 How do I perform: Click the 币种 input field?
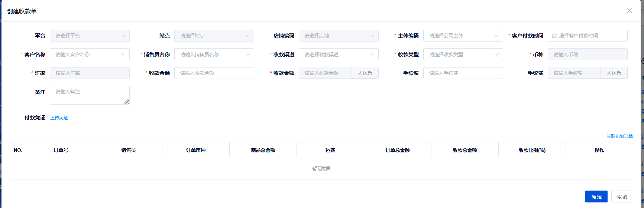click(x=587, y=55)
